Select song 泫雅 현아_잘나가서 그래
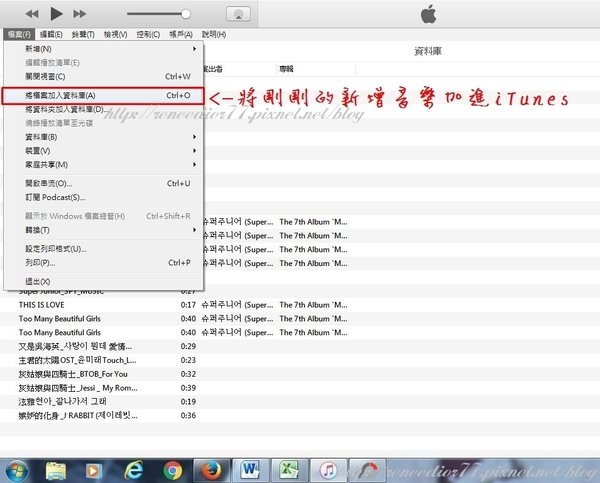The width and height of the screenshot is (600, 483). tap(63, 401)
